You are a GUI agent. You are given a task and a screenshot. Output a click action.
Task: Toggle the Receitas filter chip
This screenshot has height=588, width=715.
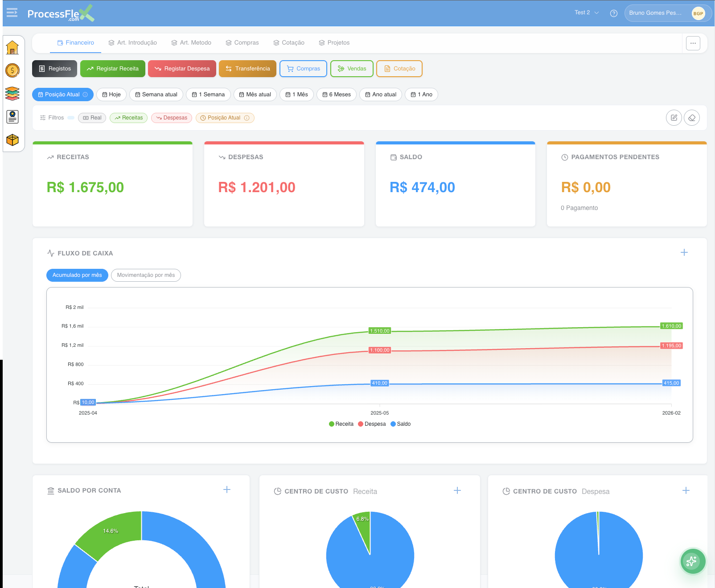tap(128, 118)
